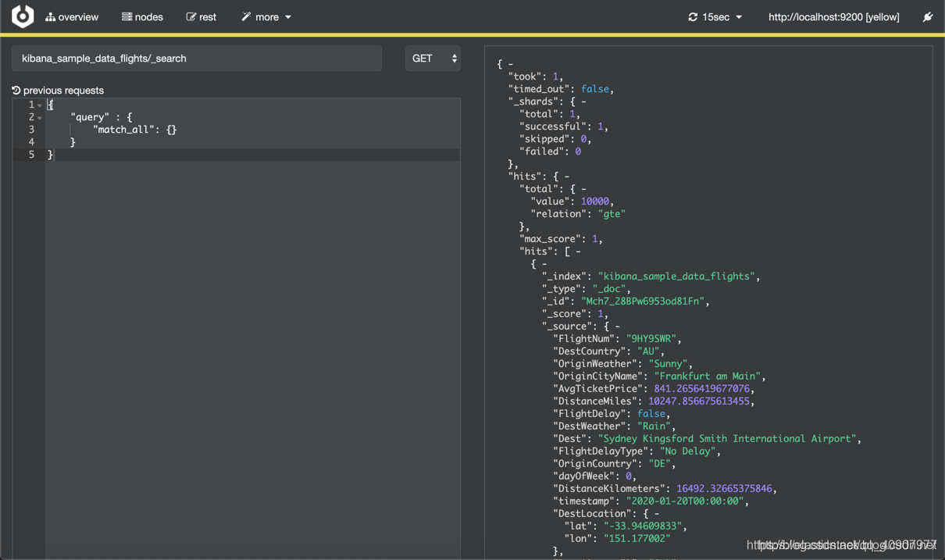Collapse the "_shards" object
The image size is (945, 560).
(x=583, y=102)
